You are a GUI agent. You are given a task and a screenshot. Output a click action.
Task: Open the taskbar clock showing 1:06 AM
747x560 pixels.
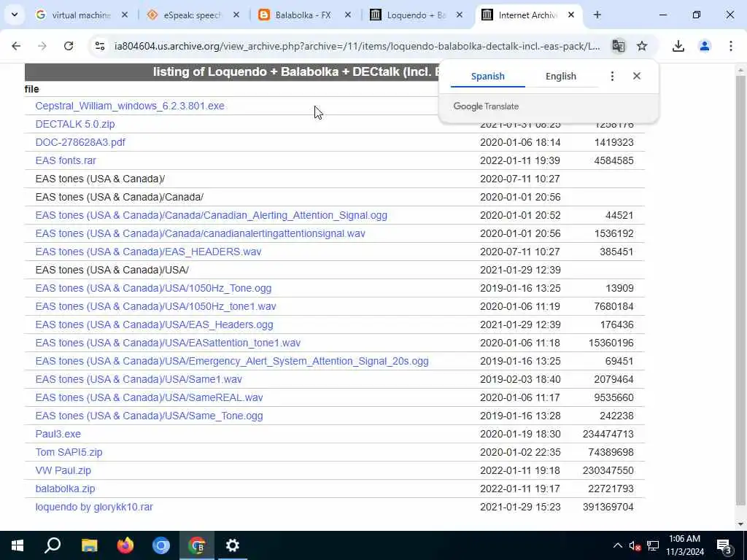684,545
